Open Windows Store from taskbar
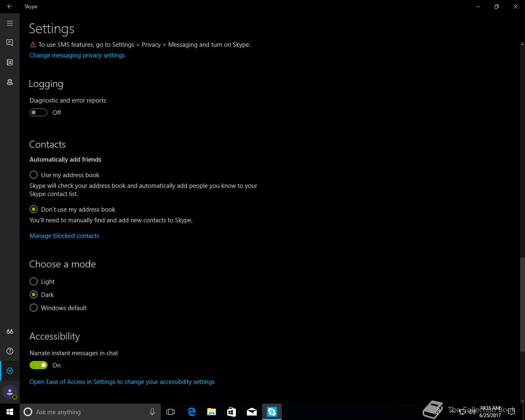This screenshot has width=525, height=420. click(232, 412)
